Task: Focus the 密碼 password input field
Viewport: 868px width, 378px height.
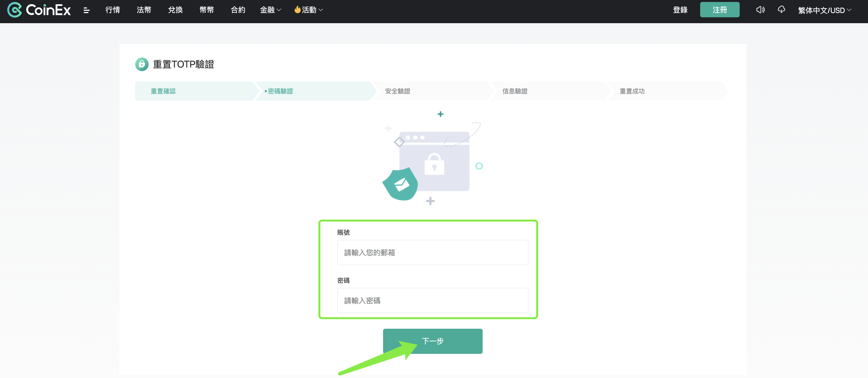Action: click(433, 300)
